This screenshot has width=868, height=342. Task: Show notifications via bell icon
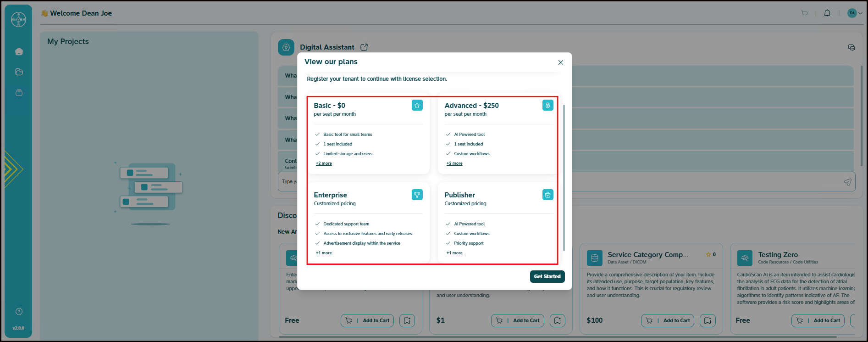point(827,13)
